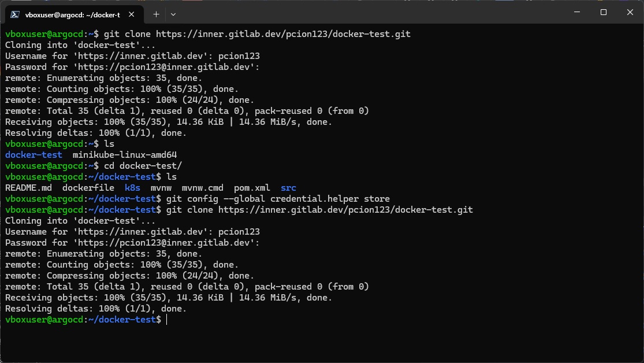Open the git clone URL typed inside ~/docker-test

(345, 210)
